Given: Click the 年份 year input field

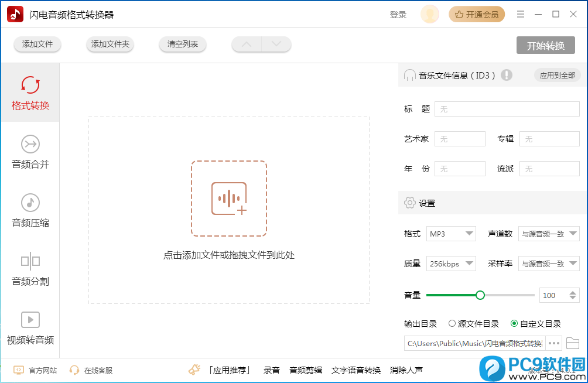Looking at the screenshot, I should pos(460,169).
